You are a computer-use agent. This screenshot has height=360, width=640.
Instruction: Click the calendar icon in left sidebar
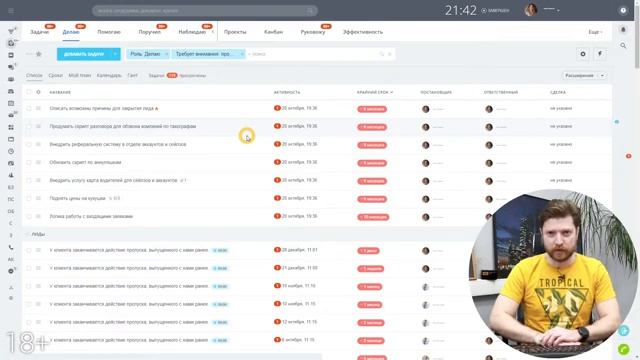pos(11,103)
